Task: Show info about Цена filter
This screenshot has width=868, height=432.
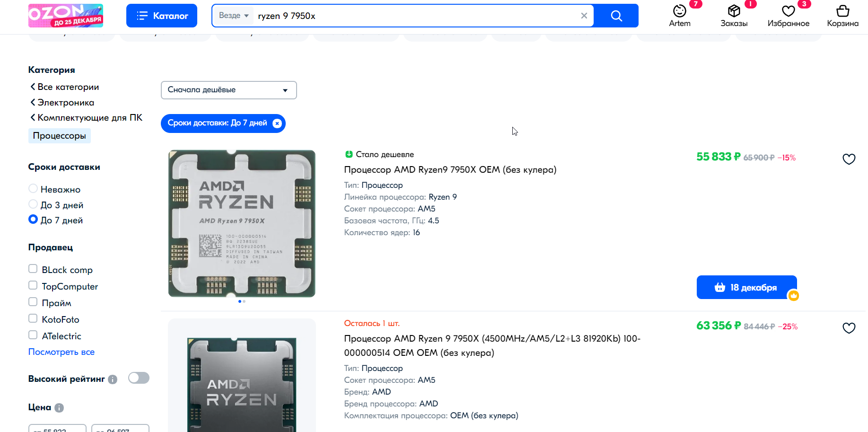Action: [x=59, y=408]
